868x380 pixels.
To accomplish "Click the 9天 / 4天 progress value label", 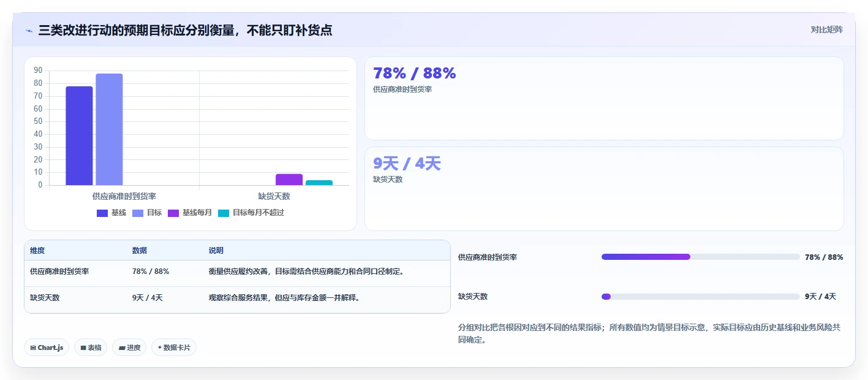I will [820, 297].
